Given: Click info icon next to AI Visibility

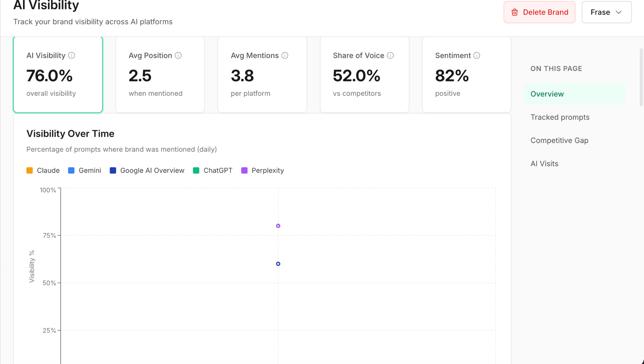Looking at the screenshot, I should (x=72, y=56).
